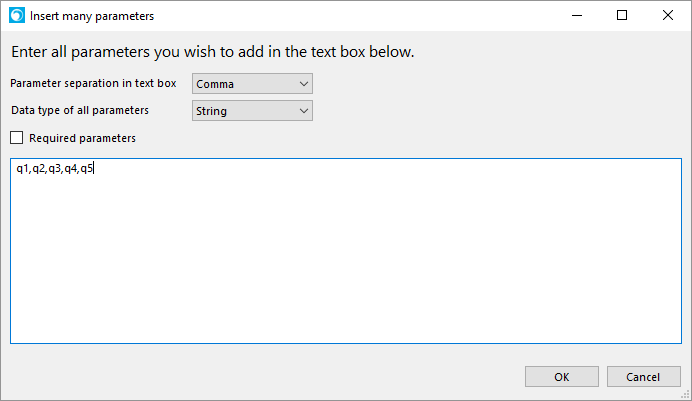The image size is (692, 401).
Task: Click the q1,q2,q3,q4,q5 text in the box
Action: tap(55, 169)
